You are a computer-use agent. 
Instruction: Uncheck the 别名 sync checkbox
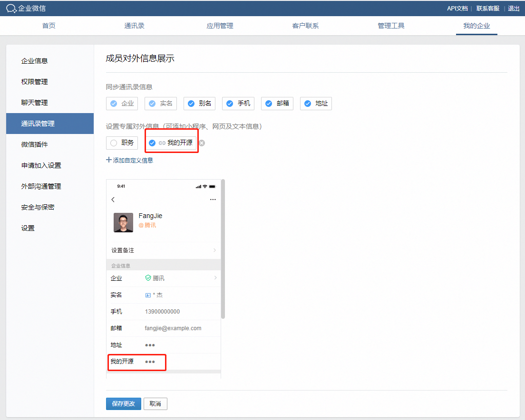191,104
